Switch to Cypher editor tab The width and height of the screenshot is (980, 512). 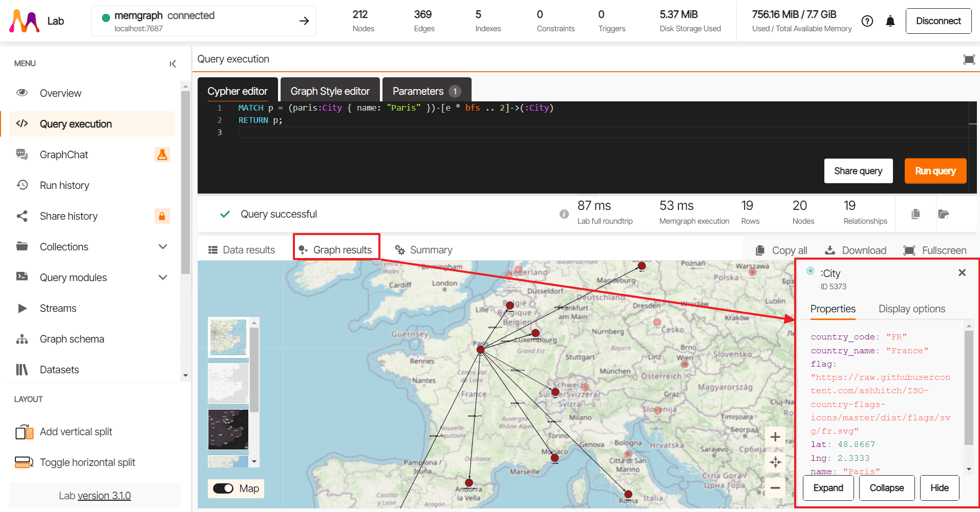[238, 90]
